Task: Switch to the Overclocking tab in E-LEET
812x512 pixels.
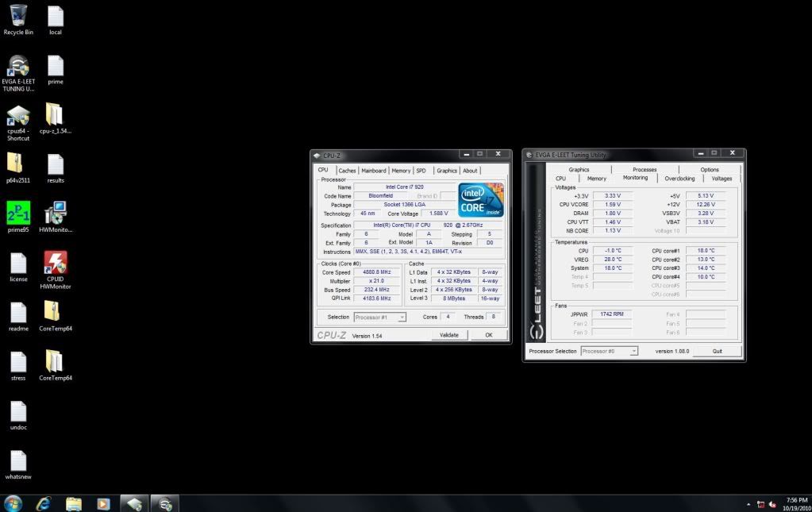Action: tap(679, 179)
